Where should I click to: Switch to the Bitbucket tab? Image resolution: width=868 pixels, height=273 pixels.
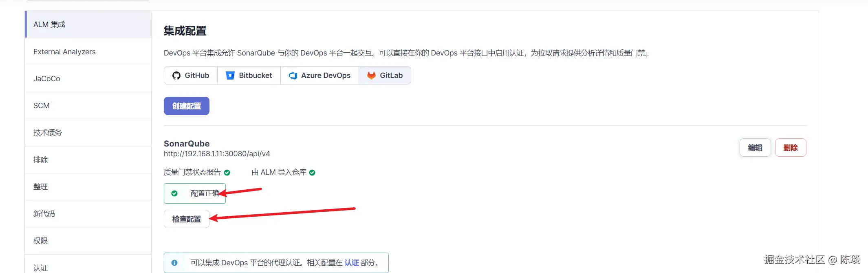[x=249, y=75]
